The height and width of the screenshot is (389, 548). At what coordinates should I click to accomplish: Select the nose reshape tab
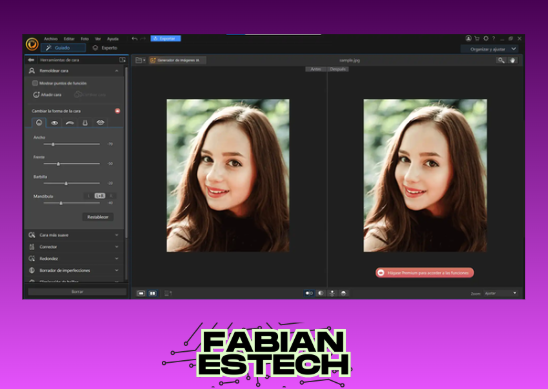pyautogui.click(x=85, y=123)
